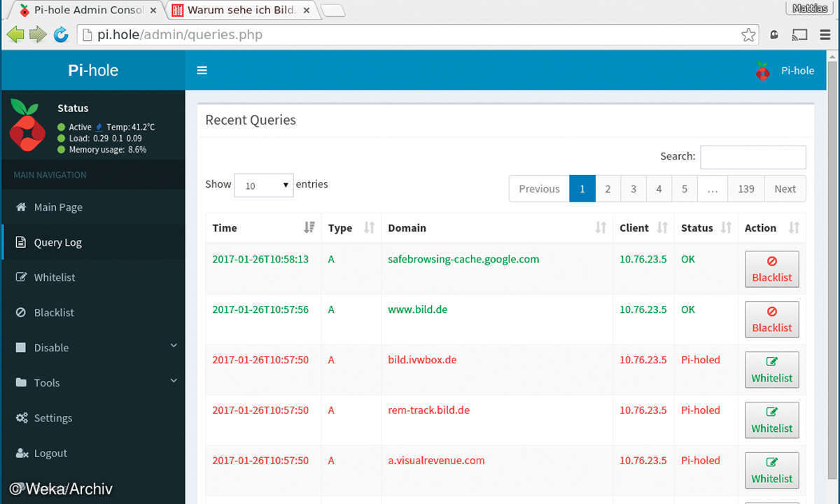Toggle sidebar with hamburger icon

coord(202,70)
